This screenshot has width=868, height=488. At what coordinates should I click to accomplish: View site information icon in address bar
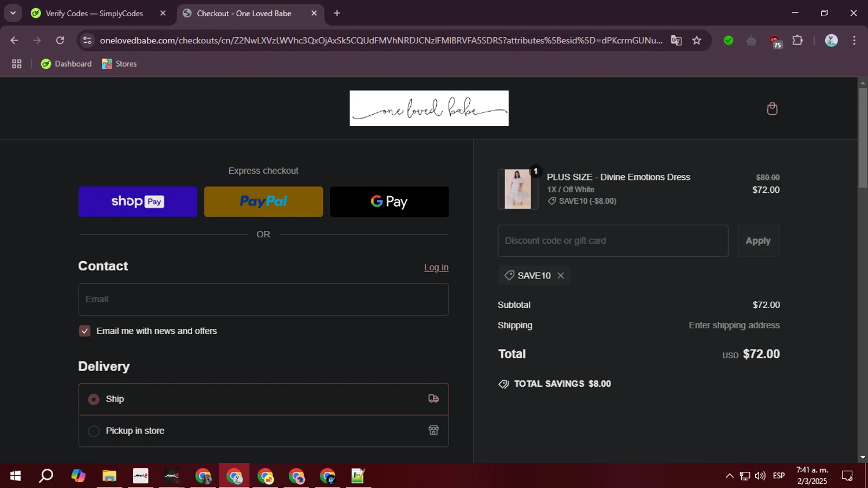click(x=87, y=41)
